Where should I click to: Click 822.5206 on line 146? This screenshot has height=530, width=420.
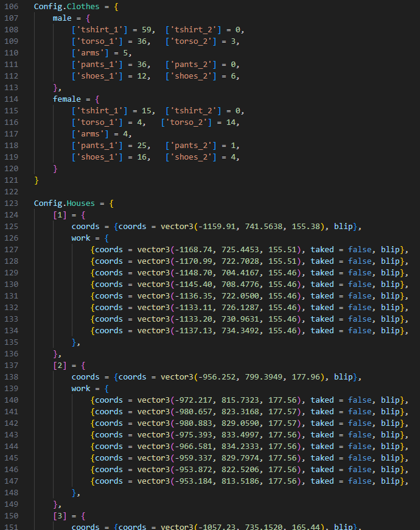pos(240,470)
